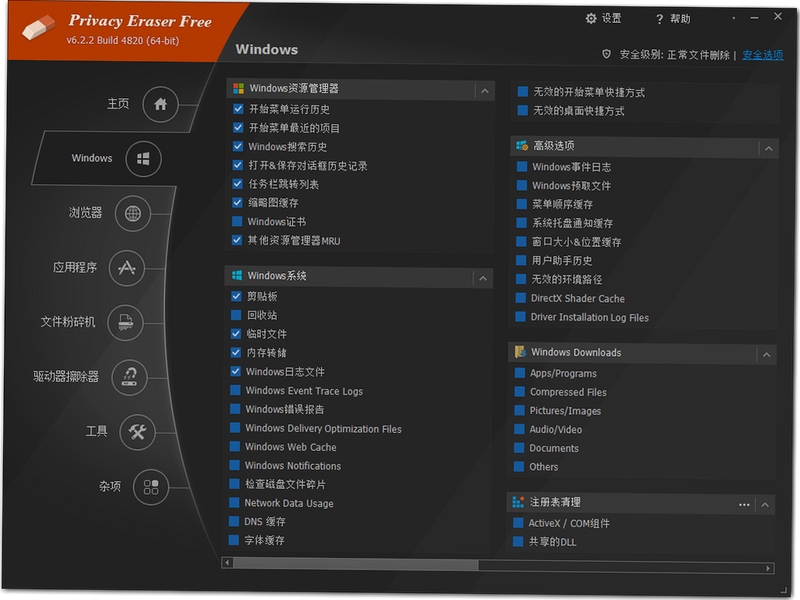Enable Compressed Files checkbox
The width and height of the screenshot is (800, 600).
coord(520,392)
